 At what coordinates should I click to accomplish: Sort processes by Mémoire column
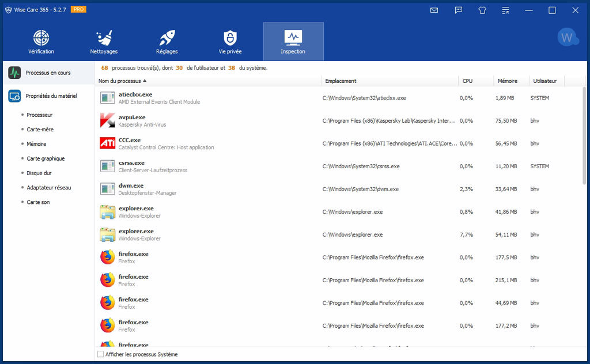tap(511, 81)
